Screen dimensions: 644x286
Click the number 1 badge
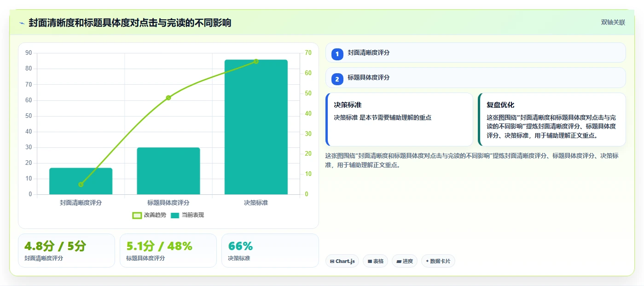click(337, 54)
